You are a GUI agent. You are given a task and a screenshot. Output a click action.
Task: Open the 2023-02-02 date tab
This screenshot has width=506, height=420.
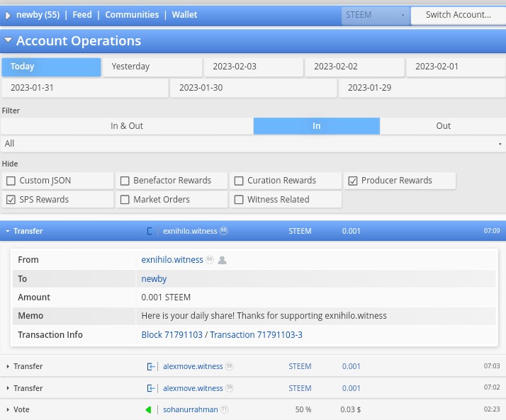pyautogui.click(x=355, y=67)
